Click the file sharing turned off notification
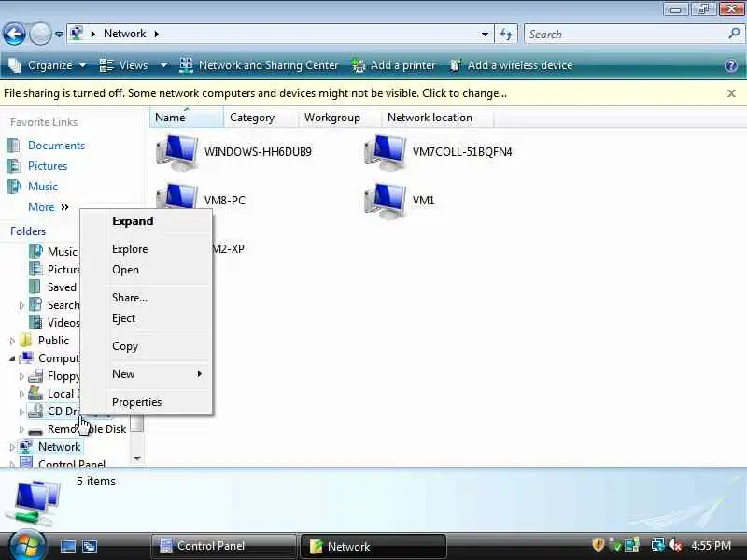This screenshot has height=560, width=747. click(x=255, y=92)
